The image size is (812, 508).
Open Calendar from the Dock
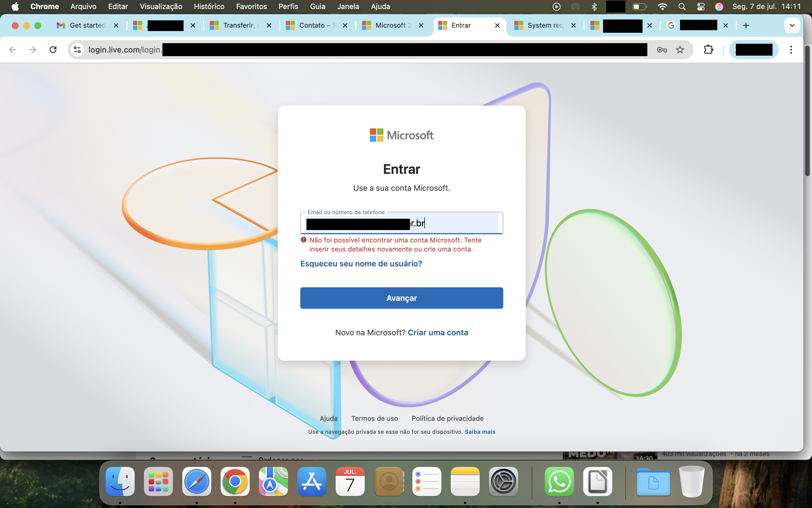(350, 481)
